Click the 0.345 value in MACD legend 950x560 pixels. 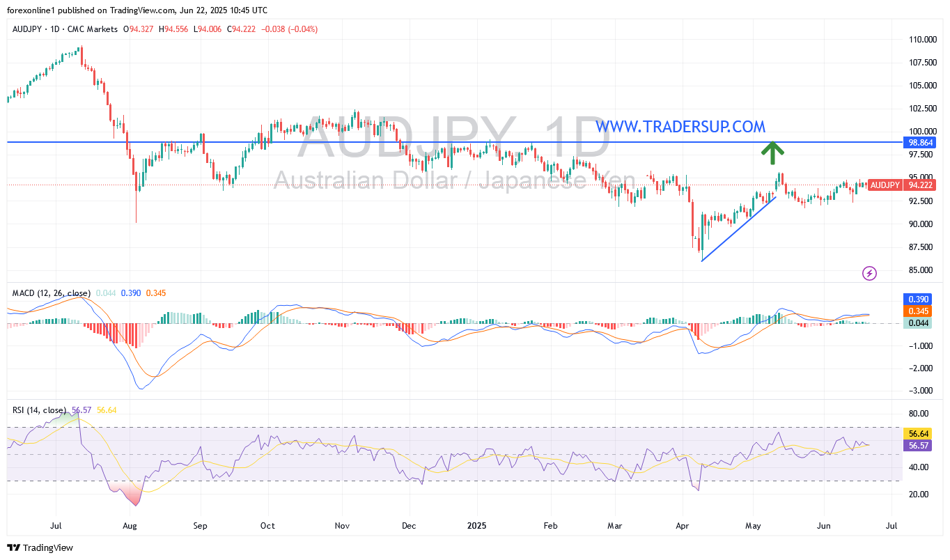(157, 293)
